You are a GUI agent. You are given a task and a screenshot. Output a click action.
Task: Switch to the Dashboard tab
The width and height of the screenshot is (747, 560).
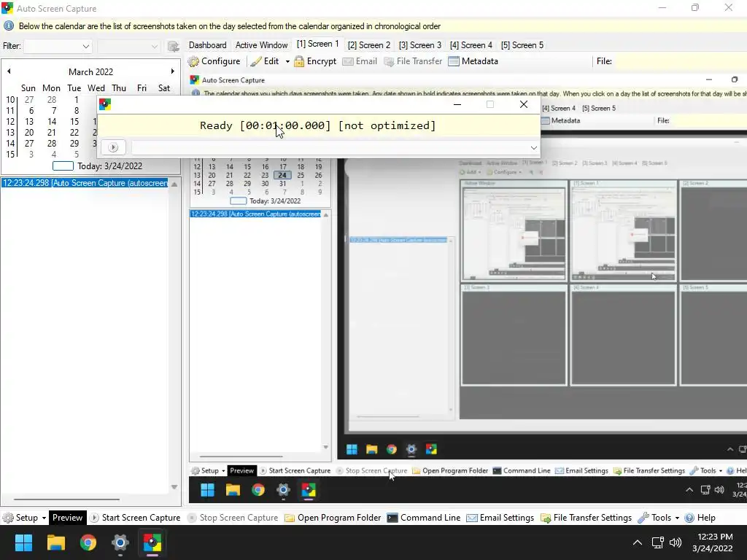[208, 45]
